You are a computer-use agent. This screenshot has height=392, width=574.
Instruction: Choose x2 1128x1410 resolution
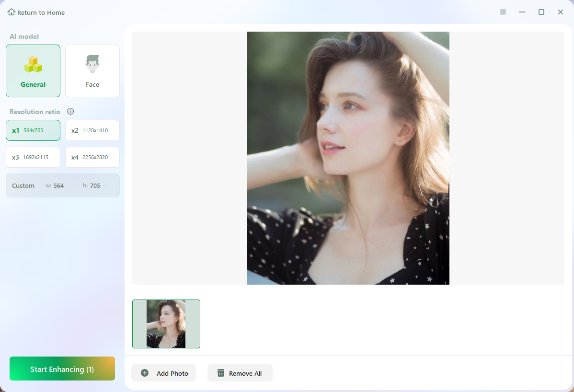92,130
